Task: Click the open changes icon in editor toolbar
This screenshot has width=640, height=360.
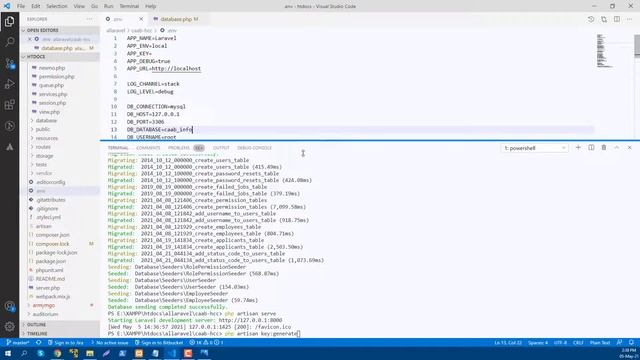Action: (x=604, y=19)
